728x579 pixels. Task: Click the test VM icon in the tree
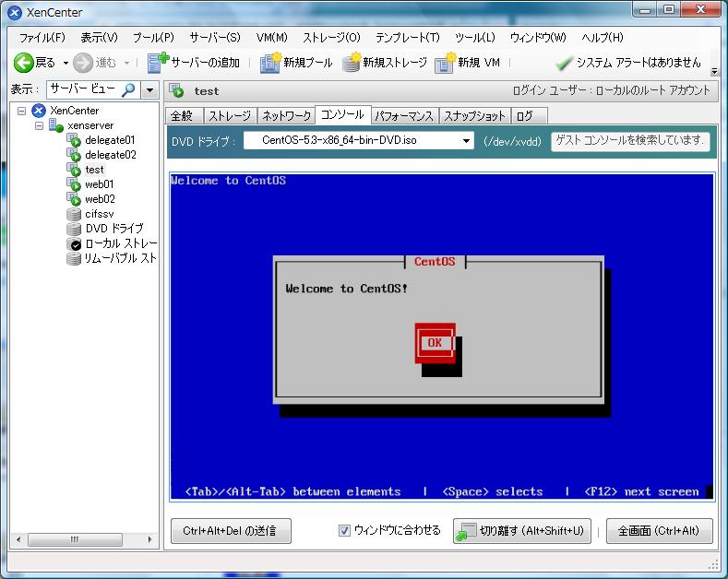[74, 170]
